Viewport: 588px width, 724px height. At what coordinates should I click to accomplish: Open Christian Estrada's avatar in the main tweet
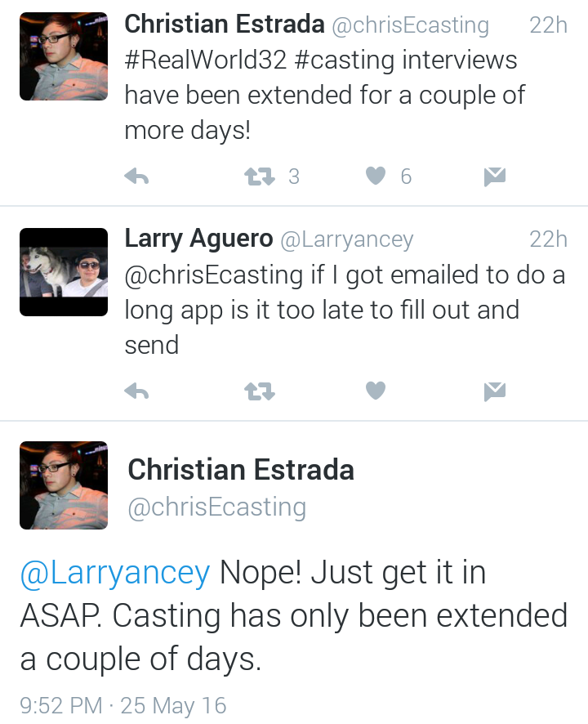point(64,485)
